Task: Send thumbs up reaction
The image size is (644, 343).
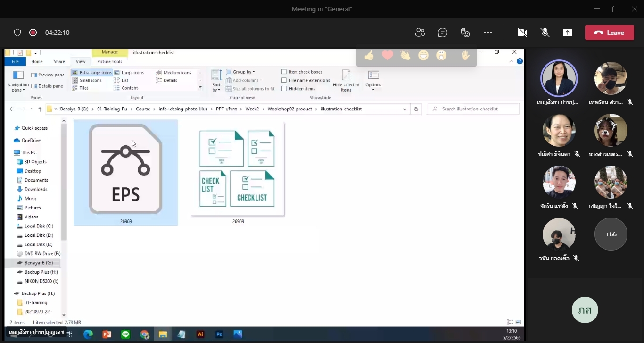Action: (369, 56)
